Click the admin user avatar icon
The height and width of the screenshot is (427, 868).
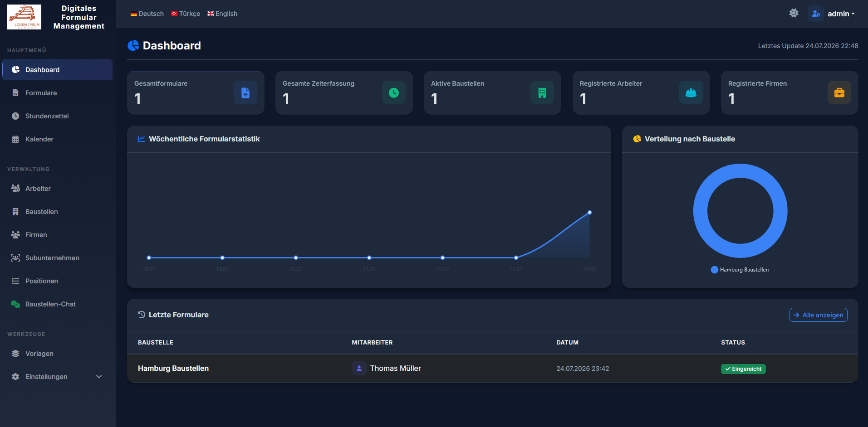[815, 14]
